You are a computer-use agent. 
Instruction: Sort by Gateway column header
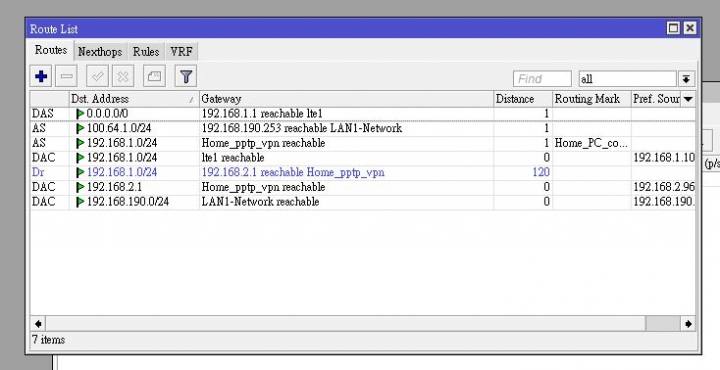347,99
